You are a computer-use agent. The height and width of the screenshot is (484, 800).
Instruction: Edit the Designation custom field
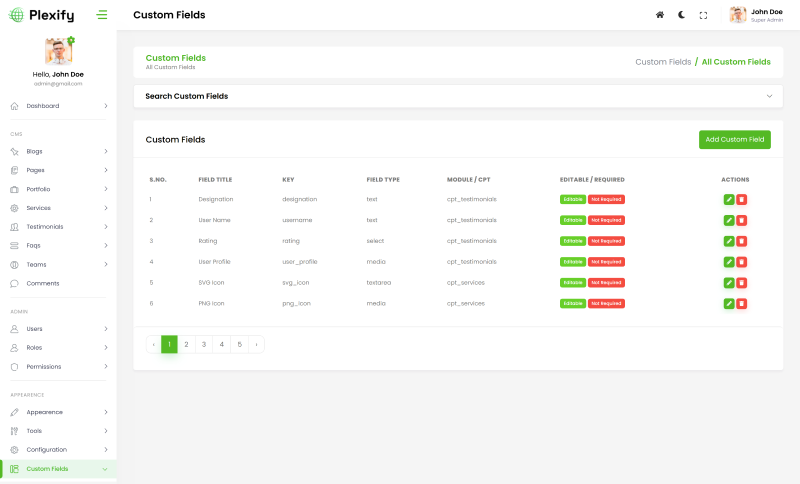click(728, 199)
